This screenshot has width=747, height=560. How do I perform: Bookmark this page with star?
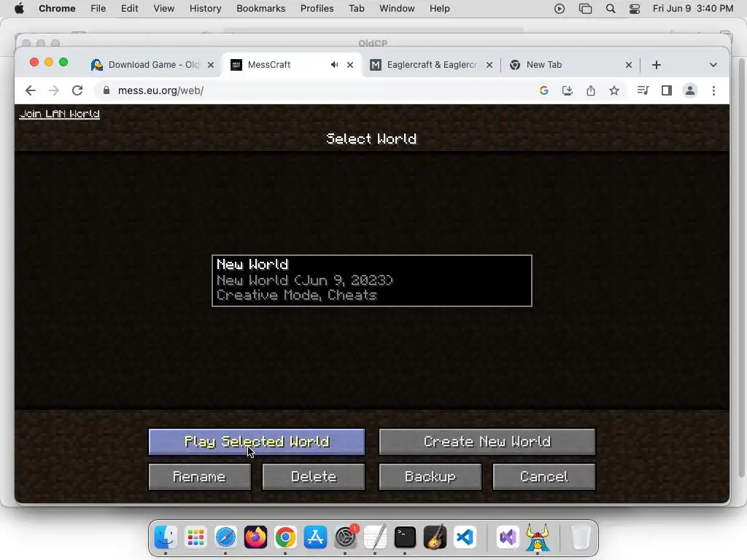(614, 90)
